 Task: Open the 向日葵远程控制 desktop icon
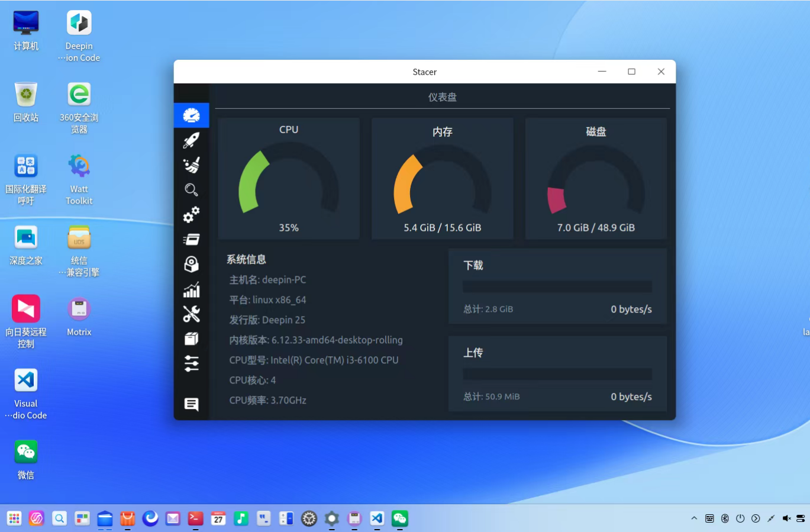point(26,323)
